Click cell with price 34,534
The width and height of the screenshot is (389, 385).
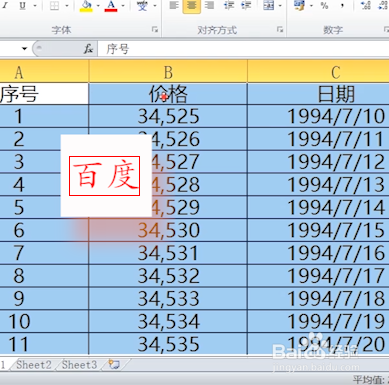coord(168,321)
